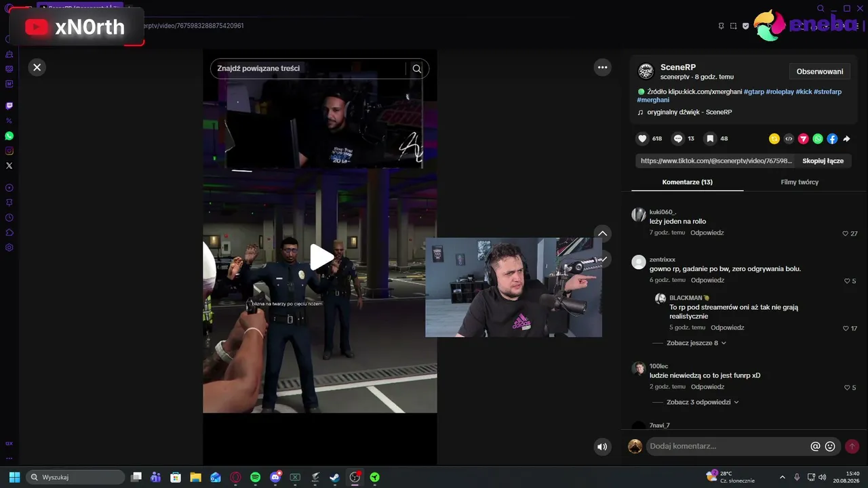The image size is (868, 488).
Task: Share video to WhatsApp
Action: point(818,139)
